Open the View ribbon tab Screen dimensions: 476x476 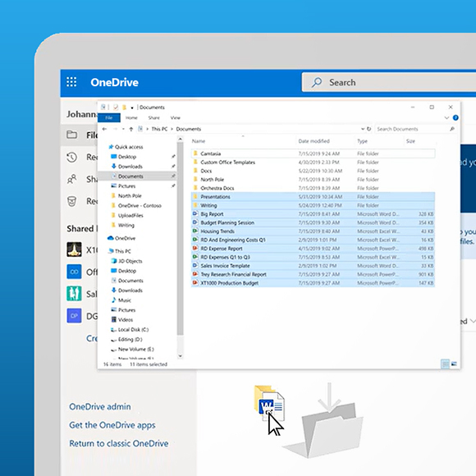[175, 118]
